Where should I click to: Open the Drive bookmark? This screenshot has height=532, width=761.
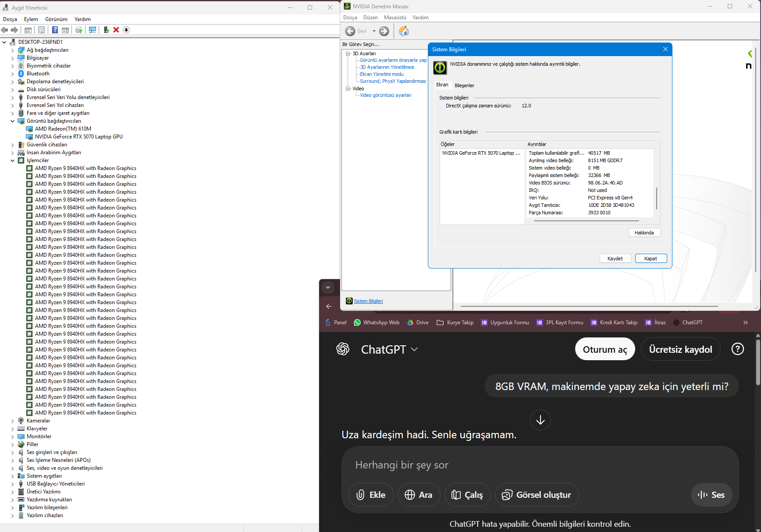coord(418,323)
